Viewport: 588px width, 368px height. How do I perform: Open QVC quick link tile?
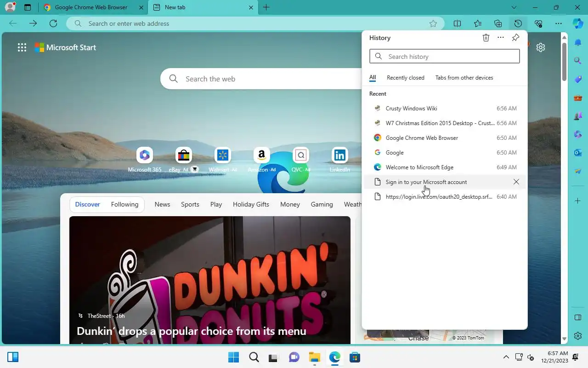pyautogui.click(x=301, y=160)
